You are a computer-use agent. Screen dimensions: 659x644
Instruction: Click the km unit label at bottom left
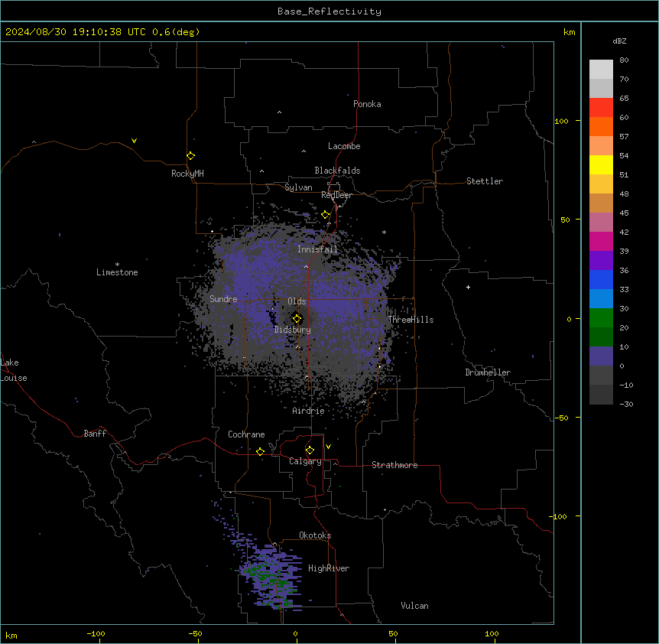click(11, 635)
